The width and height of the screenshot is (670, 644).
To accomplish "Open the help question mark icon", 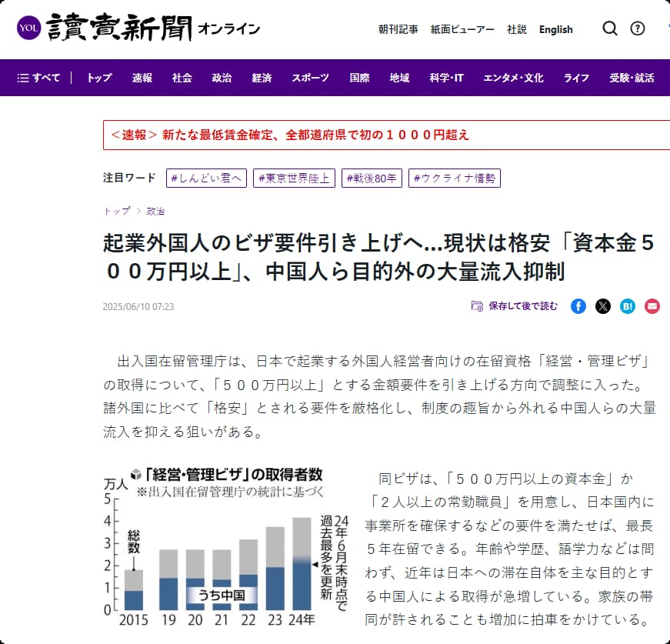I will tap(638, 28).
